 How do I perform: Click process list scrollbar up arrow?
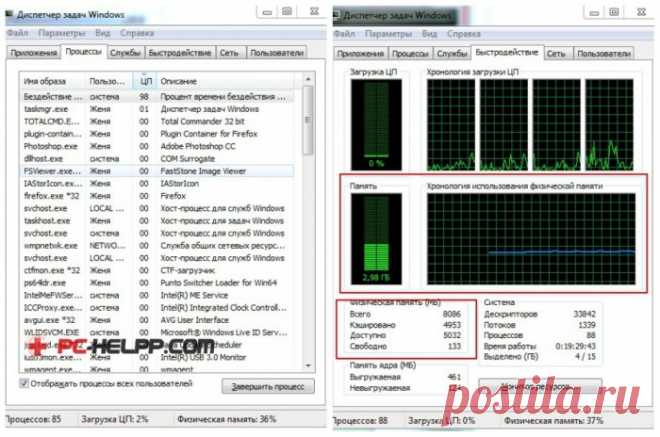tap(308, 79)
